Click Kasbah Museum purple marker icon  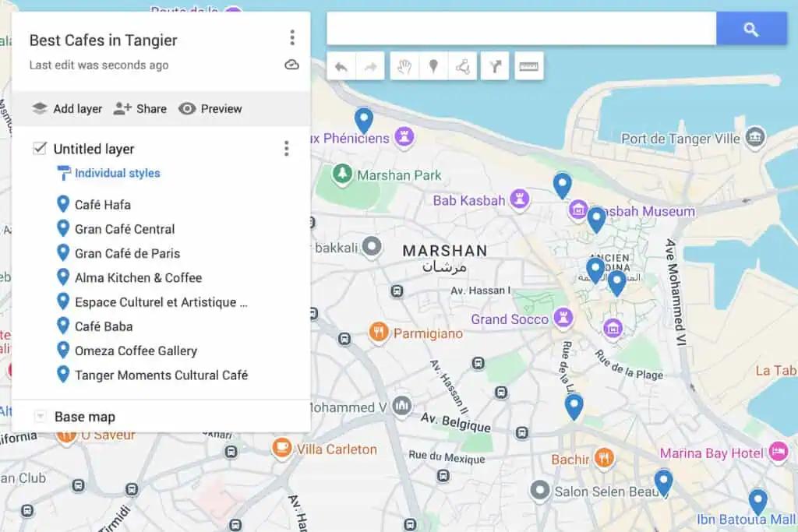point(578,209)
